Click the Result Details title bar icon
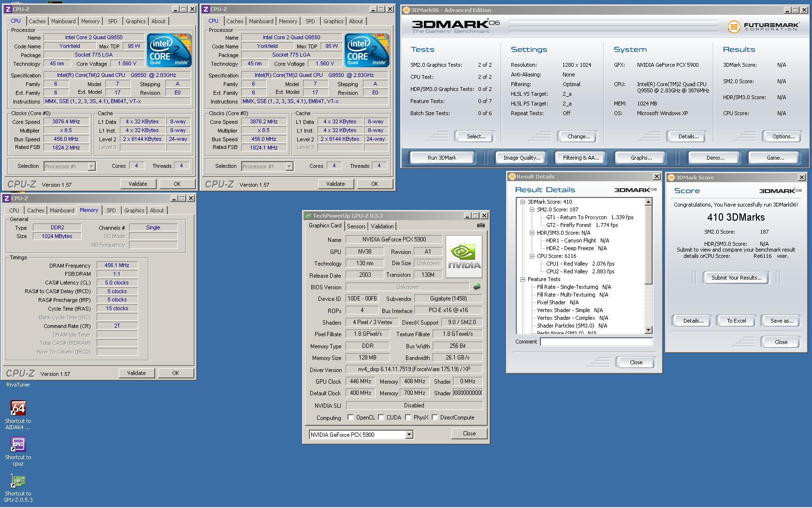812x508 pixels. (512, 177)
